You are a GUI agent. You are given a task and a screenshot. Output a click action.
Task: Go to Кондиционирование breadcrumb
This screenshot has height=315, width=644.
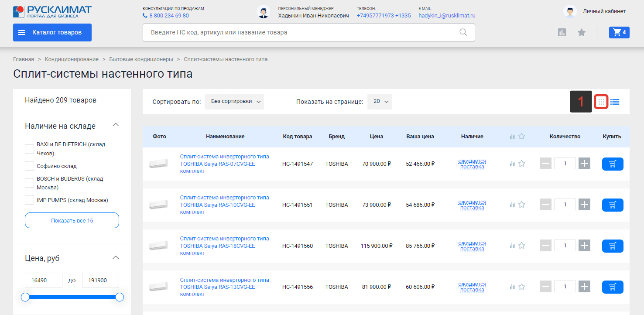pos(72,59)
